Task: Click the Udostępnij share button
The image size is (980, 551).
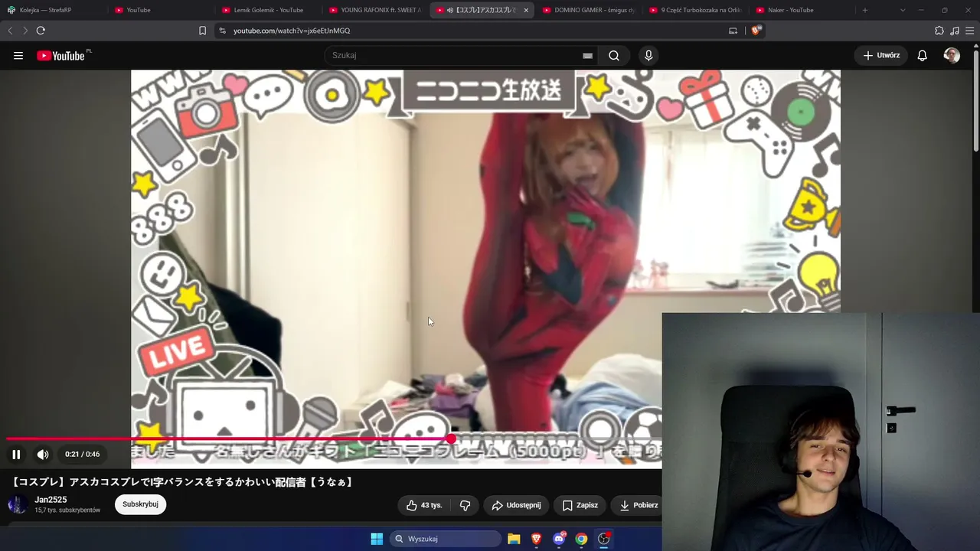Action: pyautogui.click(x=516, y=505)
